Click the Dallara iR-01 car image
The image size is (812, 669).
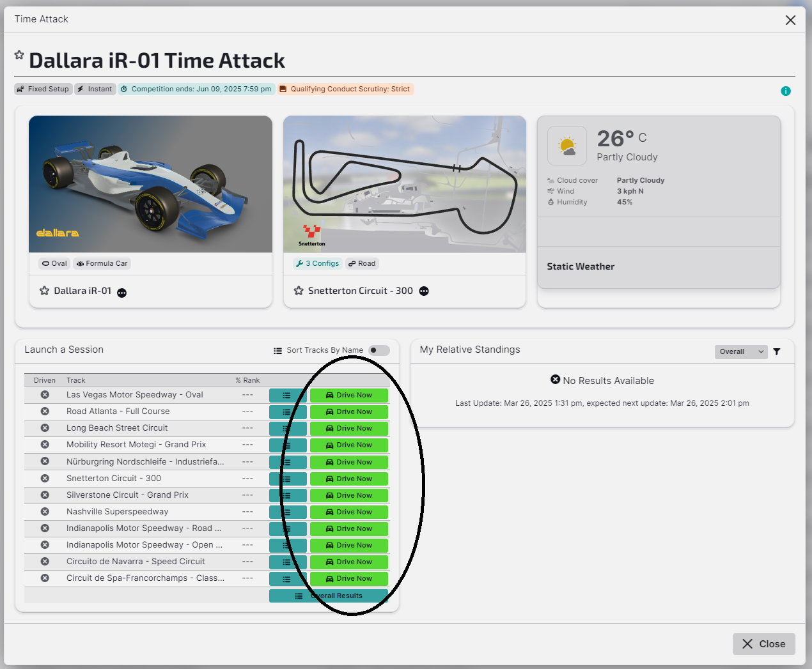150,184
